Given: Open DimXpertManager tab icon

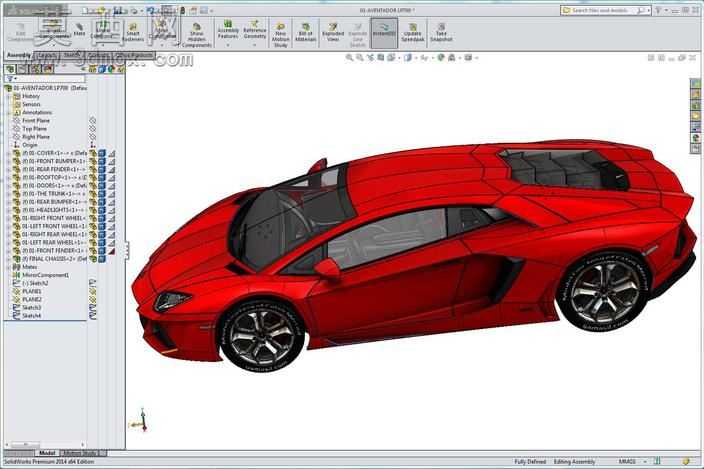Looking at the screenshot, I should [x=48, y=69].
